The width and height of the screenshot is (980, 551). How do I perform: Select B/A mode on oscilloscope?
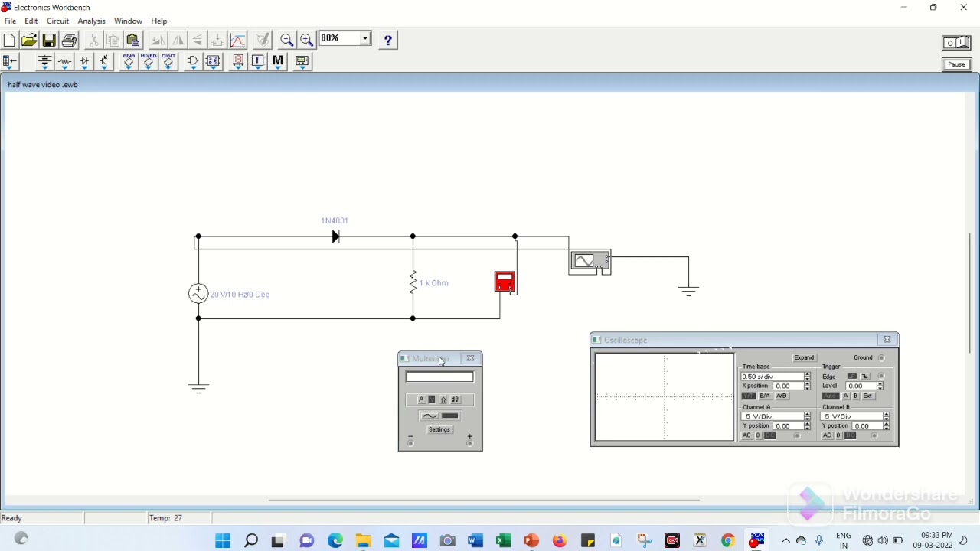coord(765,396)
